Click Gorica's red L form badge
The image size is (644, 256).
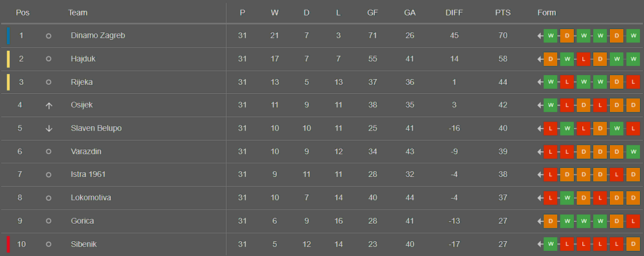(633, 221)
